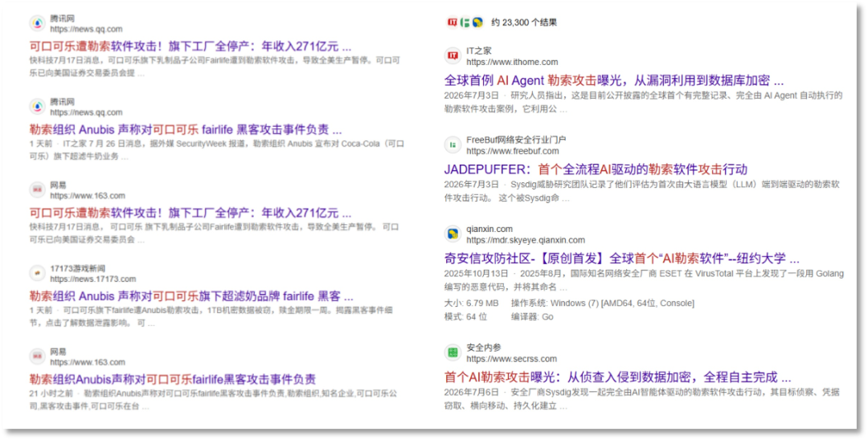Click the 17173游戏新闻 favicon
The width and height of the screenshot is (868, 440).
coord(38,273)
